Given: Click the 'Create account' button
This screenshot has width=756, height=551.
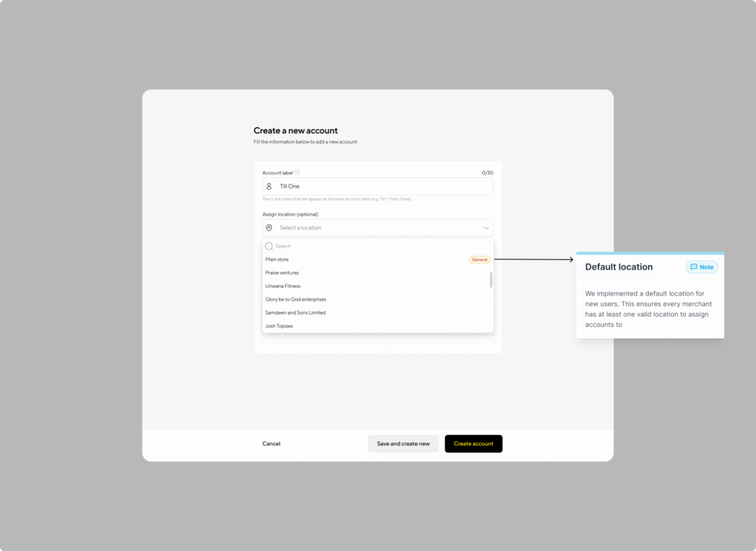Looking at the screenshot, I should click(473, 444).
